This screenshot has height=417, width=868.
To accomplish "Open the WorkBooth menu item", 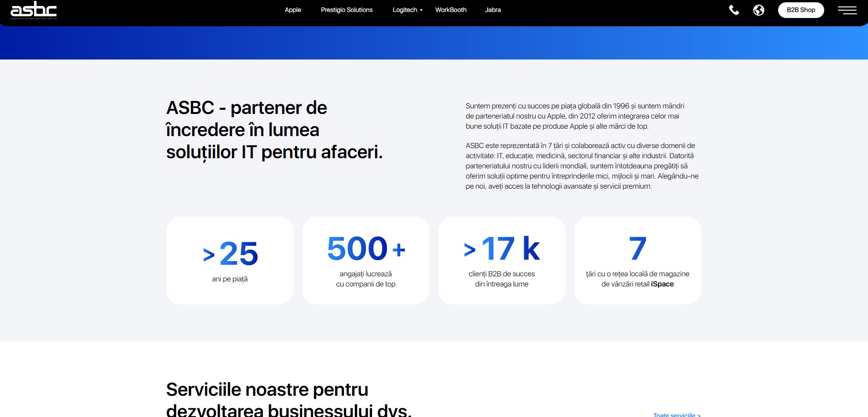I will tap(451, 10).
